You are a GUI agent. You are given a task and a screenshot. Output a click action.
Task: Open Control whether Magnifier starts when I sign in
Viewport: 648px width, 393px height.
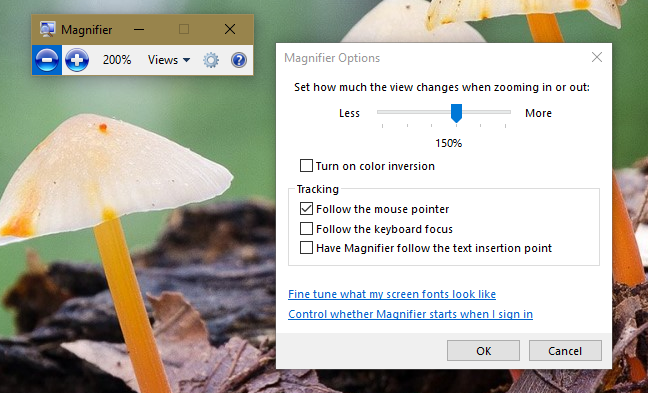(x=410, y=314)
